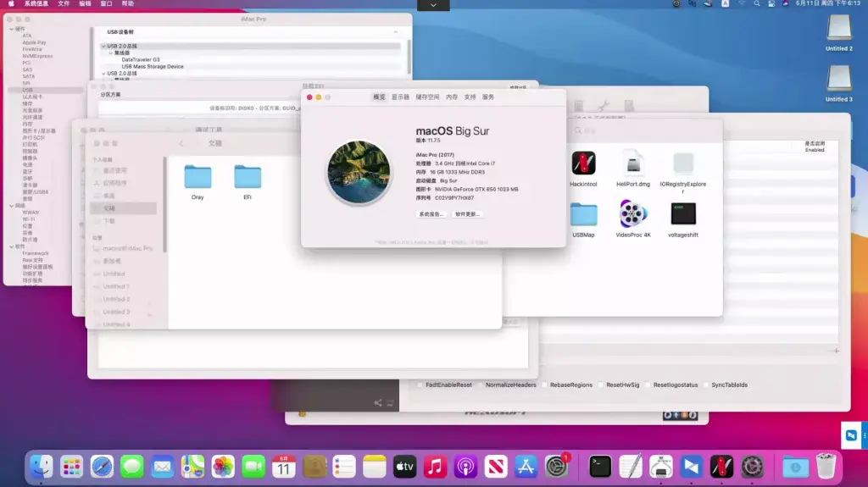The width and height of the screenshot is (868, 487).
Task: Switch to the 内存 tab
Action: click(452, 97)
